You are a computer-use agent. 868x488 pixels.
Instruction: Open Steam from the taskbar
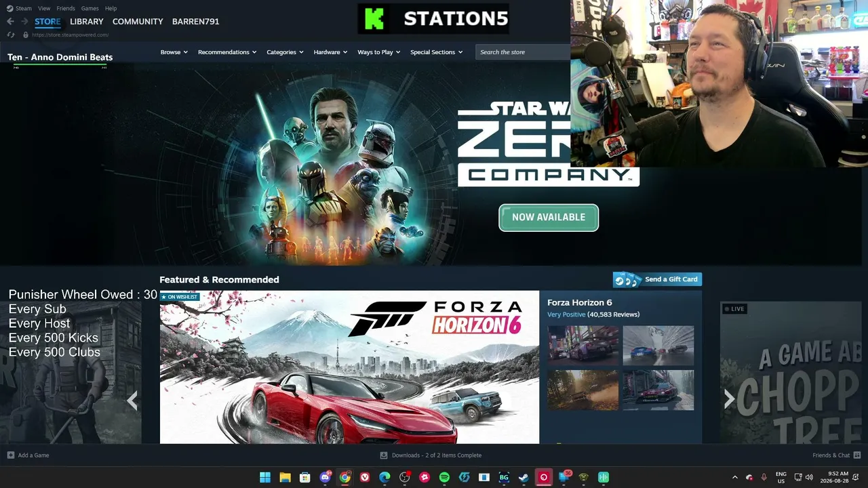point(524,477)
